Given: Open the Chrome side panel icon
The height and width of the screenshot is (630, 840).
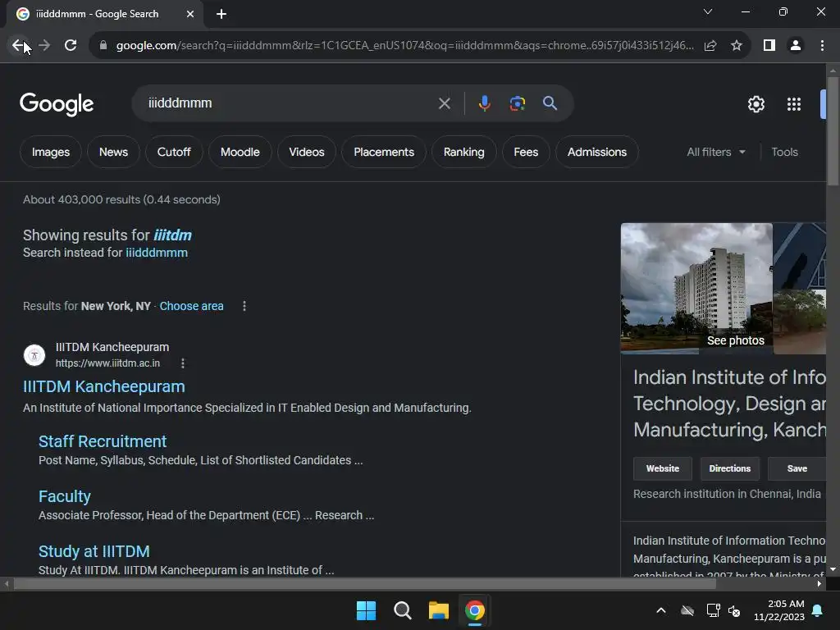Looking at the screenshot, I should [x=769, y=46].
